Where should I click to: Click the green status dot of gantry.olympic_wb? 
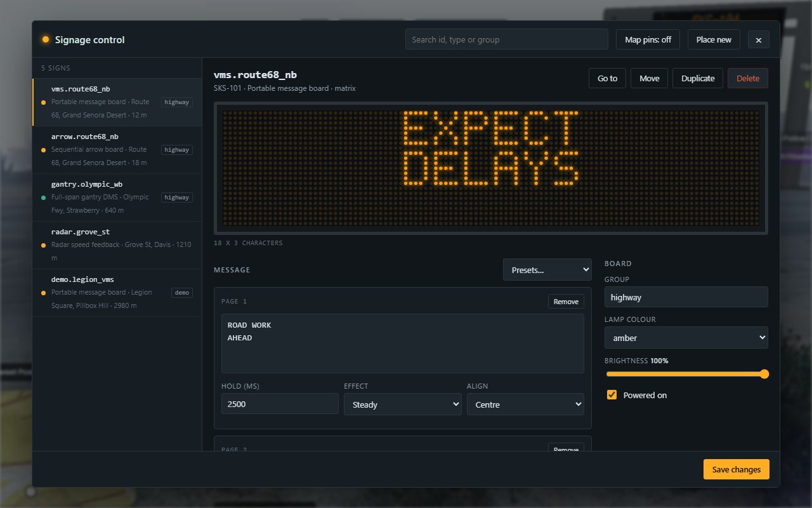[43, 197]
